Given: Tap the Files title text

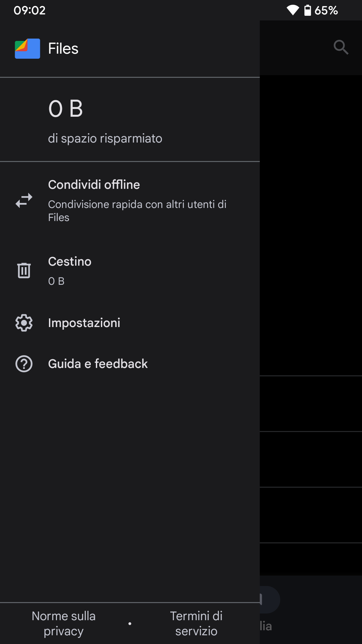Looking at the screenshot, I should pos(63,49).
